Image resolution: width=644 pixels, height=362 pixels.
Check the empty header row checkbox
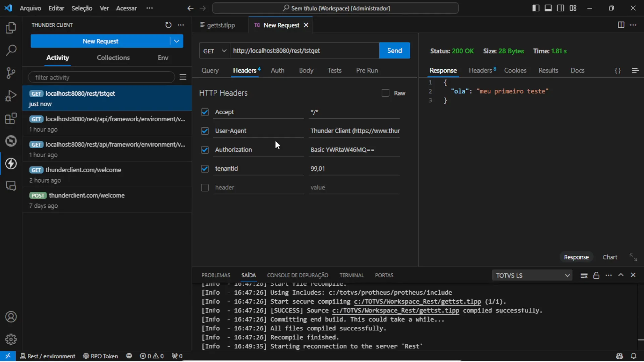click(205, 187)
